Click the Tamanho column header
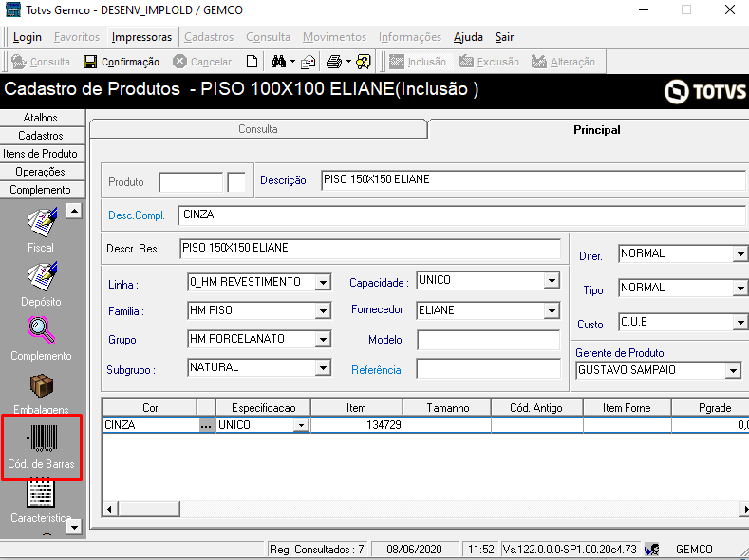Image resolution: width=749 pixels, height=560 pixels. [x=447, y=408]
